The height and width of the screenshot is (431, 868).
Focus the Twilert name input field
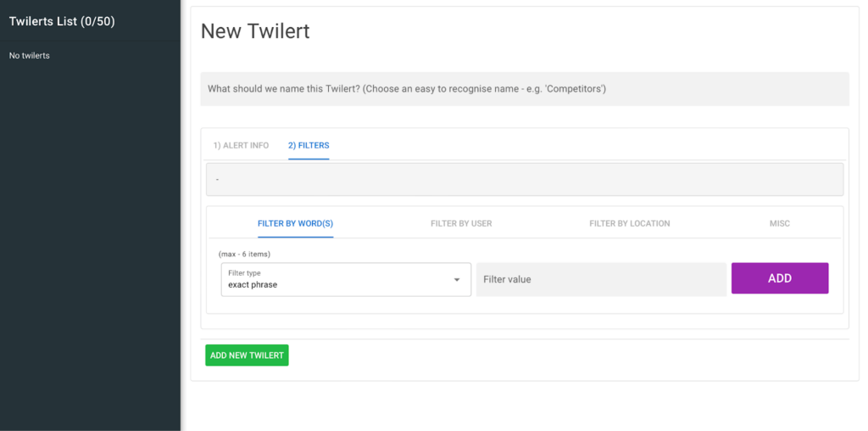click(524, 89)
